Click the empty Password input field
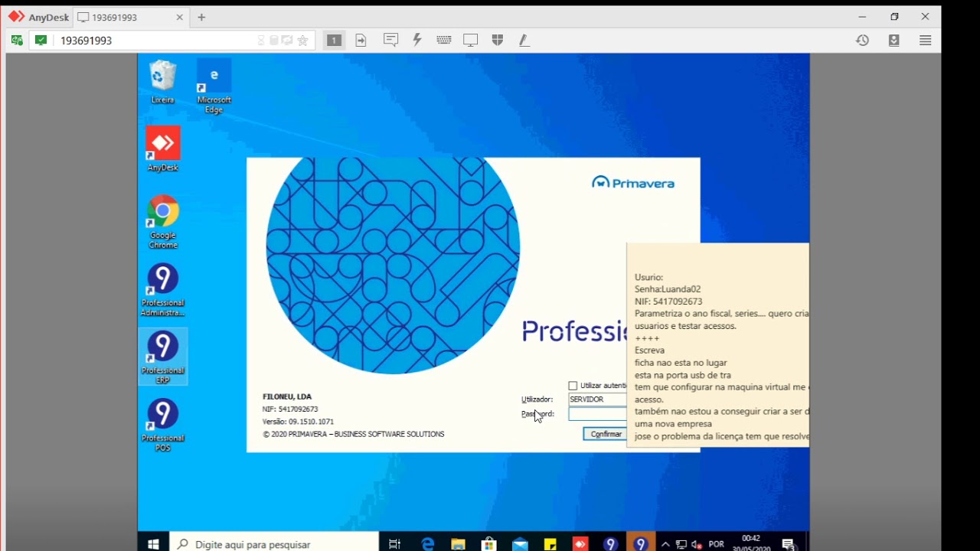 pyautogui.click(x=597, y=414)
